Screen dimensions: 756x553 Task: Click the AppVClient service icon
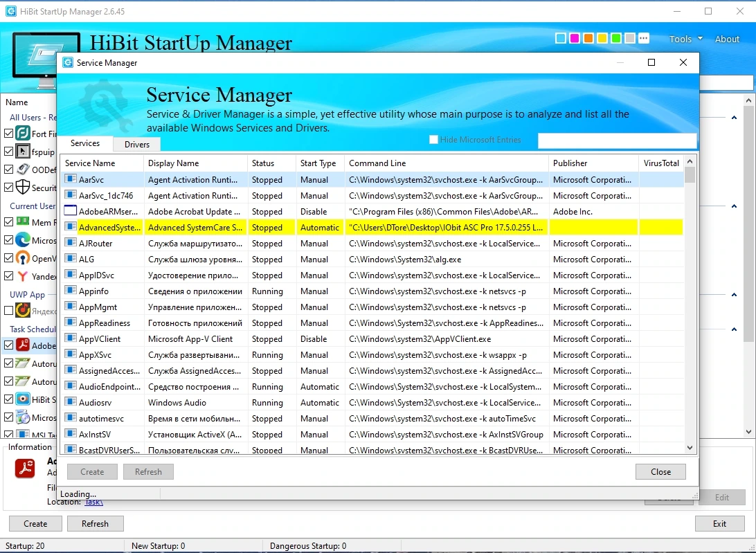(x=71, y=338)
